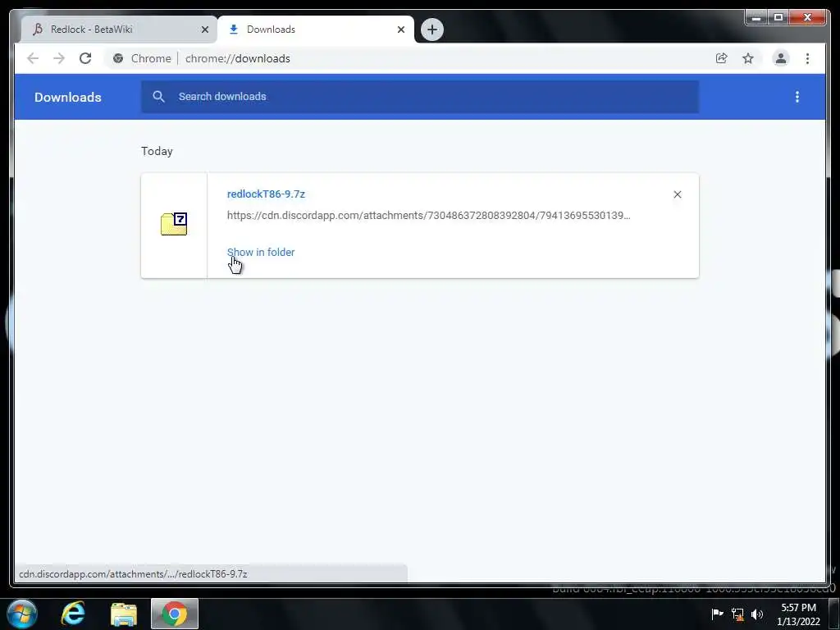Remove redlockT86-9.7z from the list
The width and height of the screenshot is (840, 630).
[677, 194]
